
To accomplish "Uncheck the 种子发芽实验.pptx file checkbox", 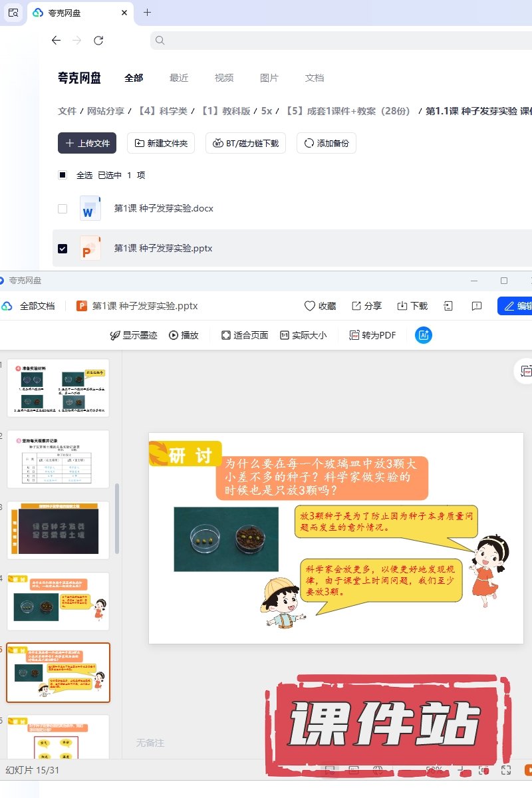I will [x=63, y=248].
